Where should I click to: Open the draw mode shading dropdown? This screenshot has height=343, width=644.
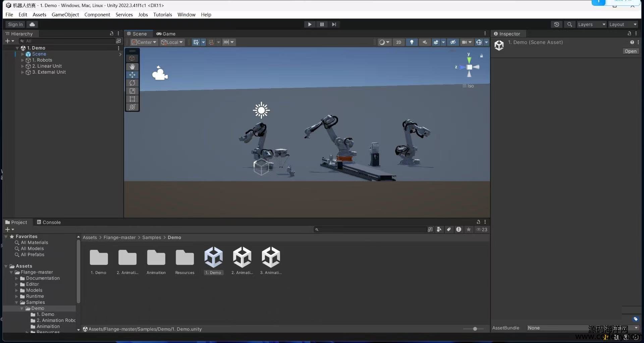coord(384,42)
